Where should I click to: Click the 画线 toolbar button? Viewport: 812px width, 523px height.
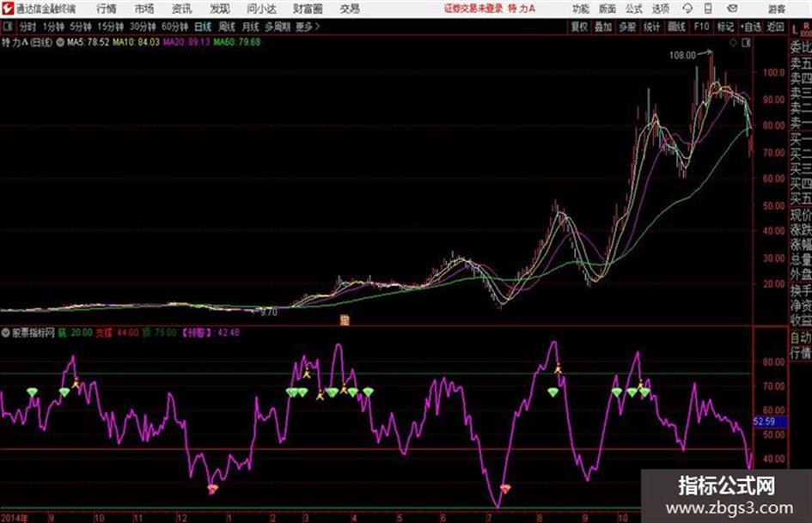[x=676, y=27]
